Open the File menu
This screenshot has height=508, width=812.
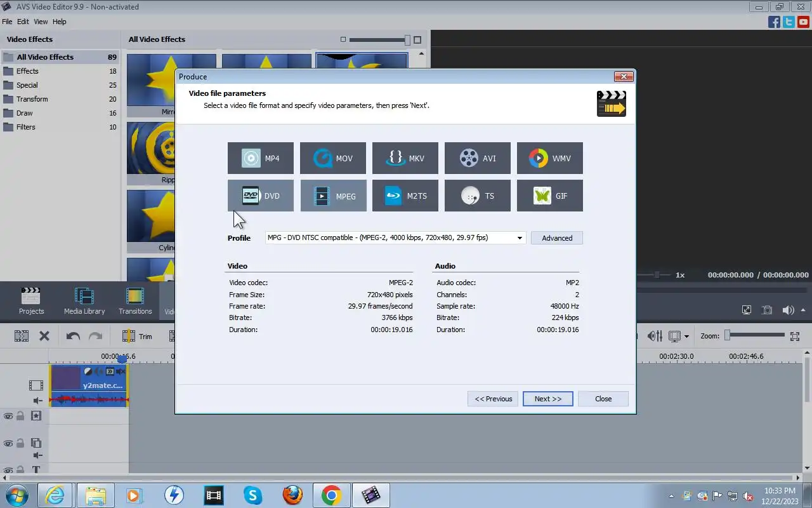[x=7, y=22]
